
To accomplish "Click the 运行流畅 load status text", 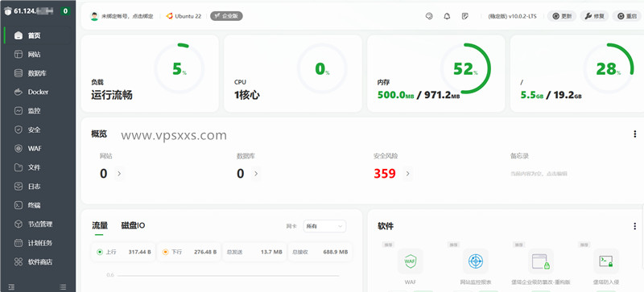I will (x=112, y=95).
